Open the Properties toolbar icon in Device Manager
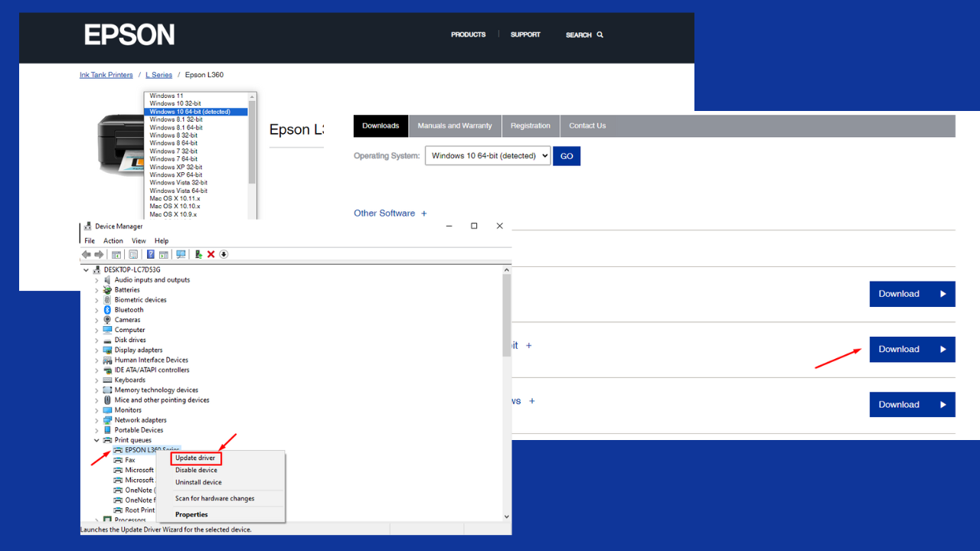The width and height of the screenshot is (980, 551). 133,254
